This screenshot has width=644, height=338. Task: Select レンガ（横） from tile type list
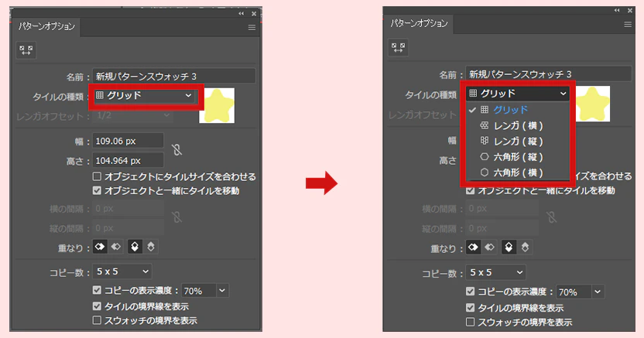[519, 125]
